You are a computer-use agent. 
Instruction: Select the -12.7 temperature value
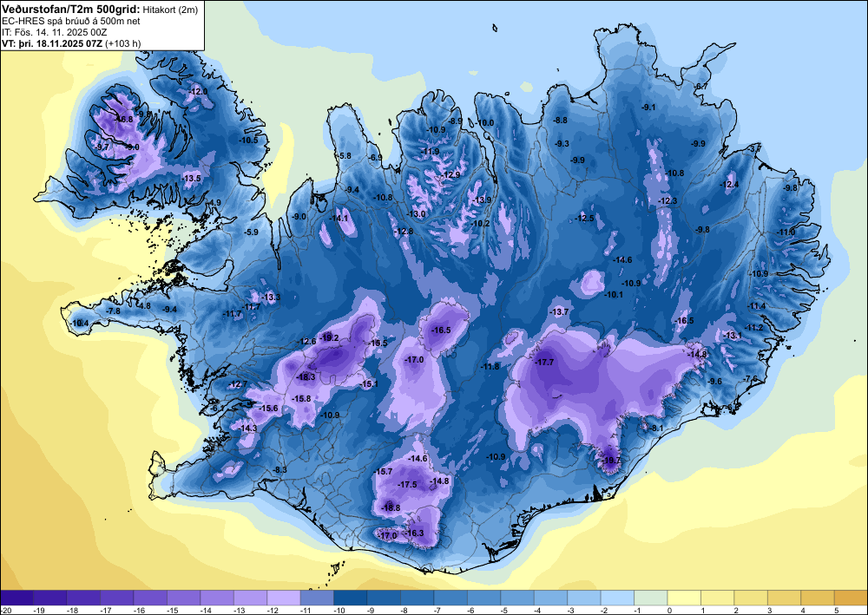pos(240,383)
